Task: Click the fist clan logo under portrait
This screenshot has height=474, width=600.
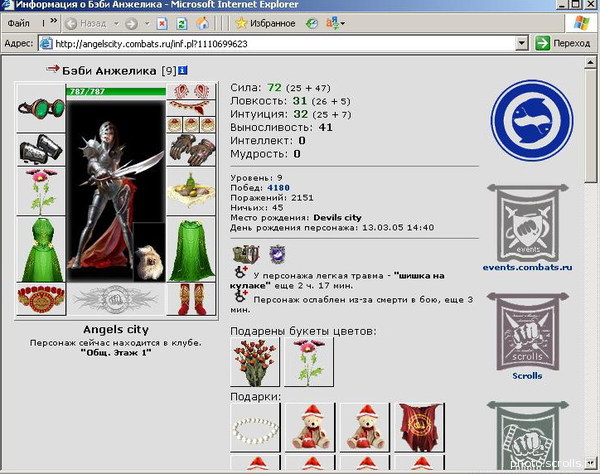Action: [116, 299]
